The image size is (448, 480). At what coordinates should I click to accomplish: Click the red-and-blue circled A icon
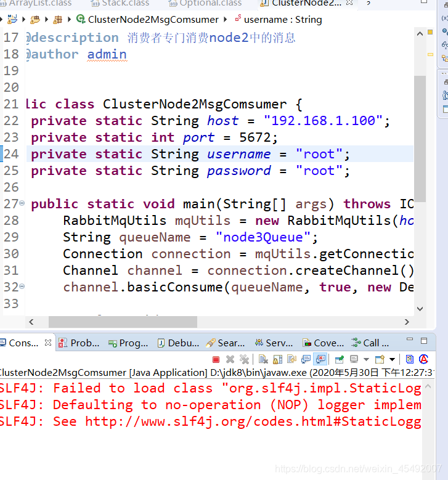point(424,359)
